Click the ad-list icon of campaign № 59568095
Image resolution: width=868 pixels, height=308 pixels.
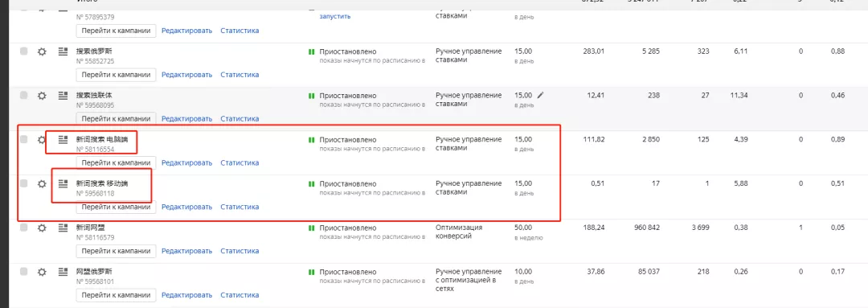tap(63, 96)
